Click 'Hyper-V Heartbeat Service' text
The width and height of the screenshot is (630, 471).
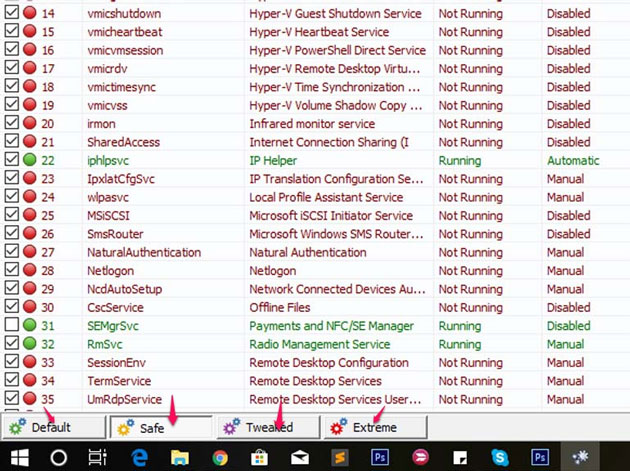coord(319,32)
